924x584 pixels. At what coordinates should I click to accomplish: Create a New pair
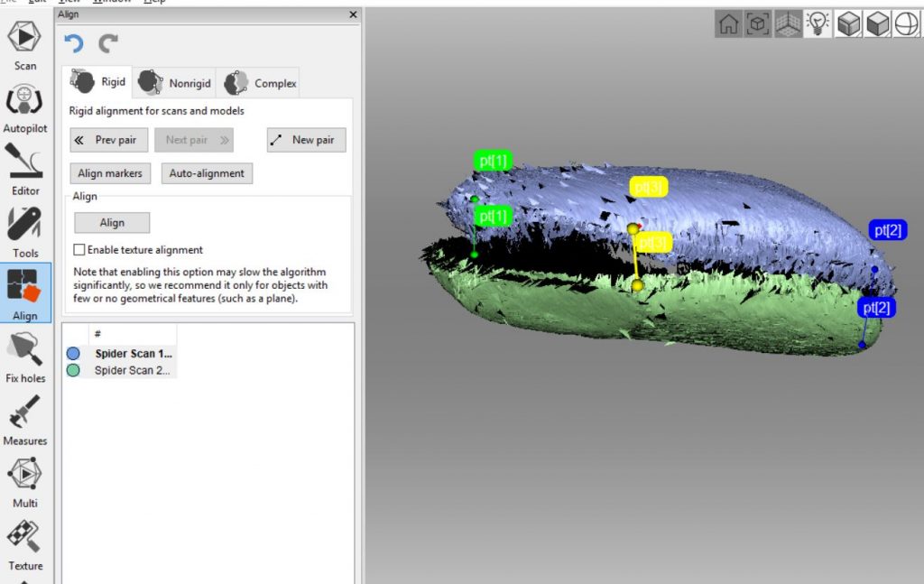click(307, 140)
